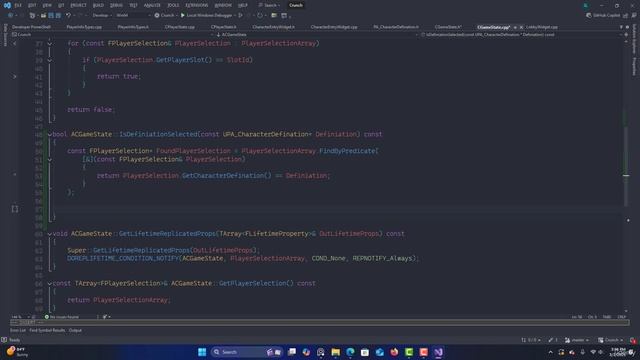Pin the CGameState.cpp tab

515,27
